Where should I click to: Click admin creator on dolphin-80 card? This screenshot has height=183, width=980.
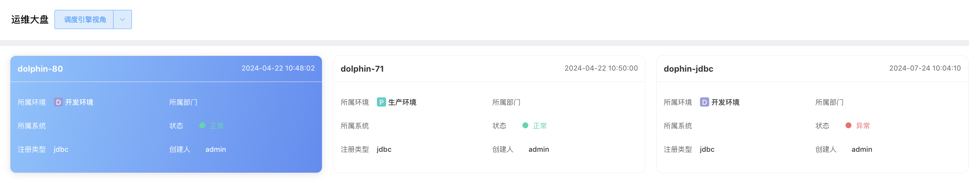pos(215,149)
